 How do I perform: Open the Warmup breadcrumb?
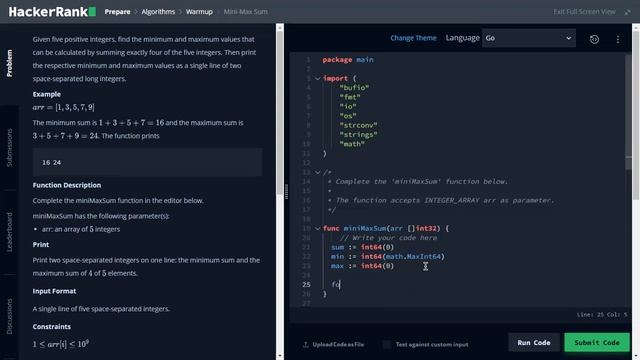pyautogui.click(x=199, y=12)
